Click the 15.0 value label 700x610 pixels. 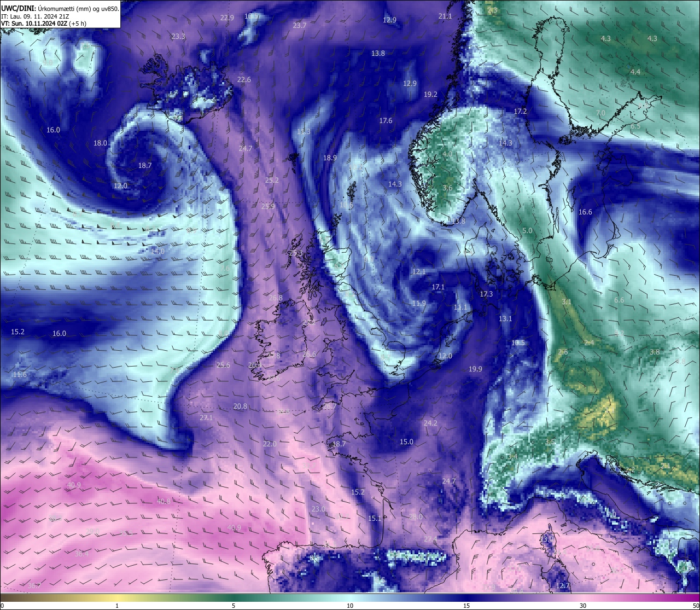(406, 442)
